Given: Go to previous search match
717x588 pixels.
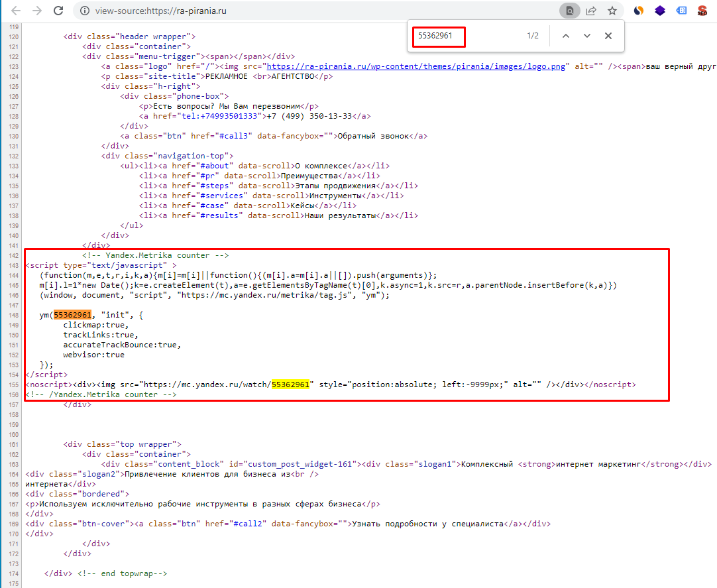Looking at the screenshot, I should tap(566, 36).
